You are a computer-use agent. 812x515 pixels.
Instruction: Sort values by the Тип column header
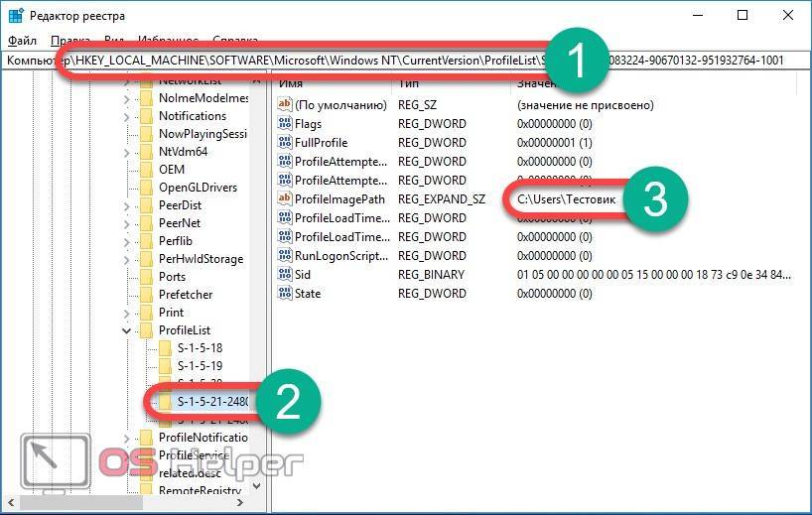click(x=409, y=83)
